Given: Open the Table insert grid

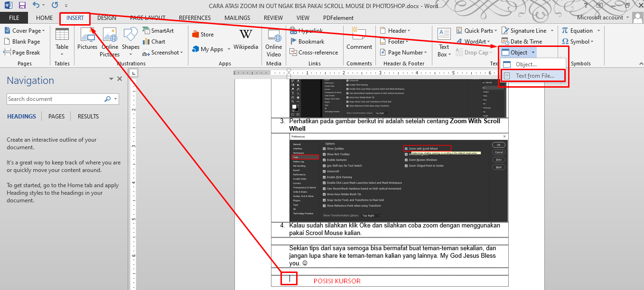Looking at the screenshot, I should (x=62, y=42).
